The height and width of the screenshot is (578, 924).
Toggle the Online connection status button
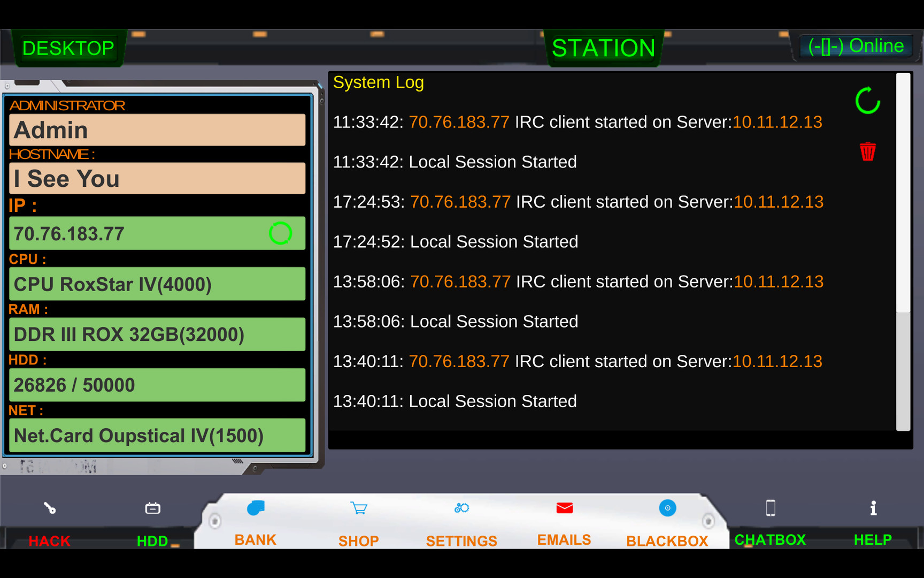(856, 46)
